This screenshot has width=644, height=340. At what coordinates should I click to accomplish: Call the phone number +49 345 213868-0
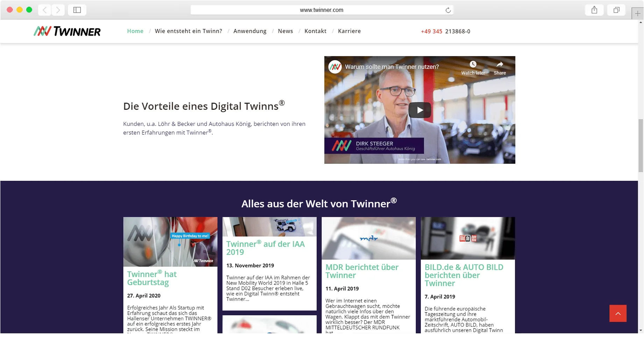pos(446,32)
